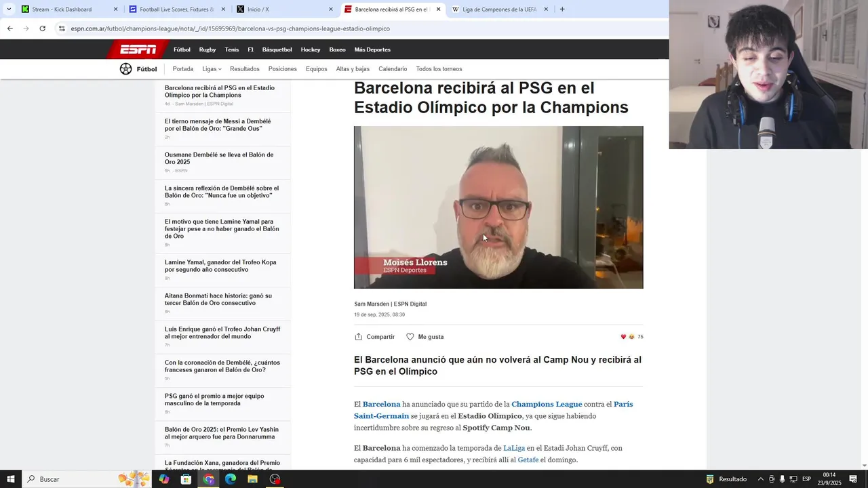Open the tab search chevron at top left
Image resolution: width=868 pixels, height=488 pixels.
click(9, 9)
